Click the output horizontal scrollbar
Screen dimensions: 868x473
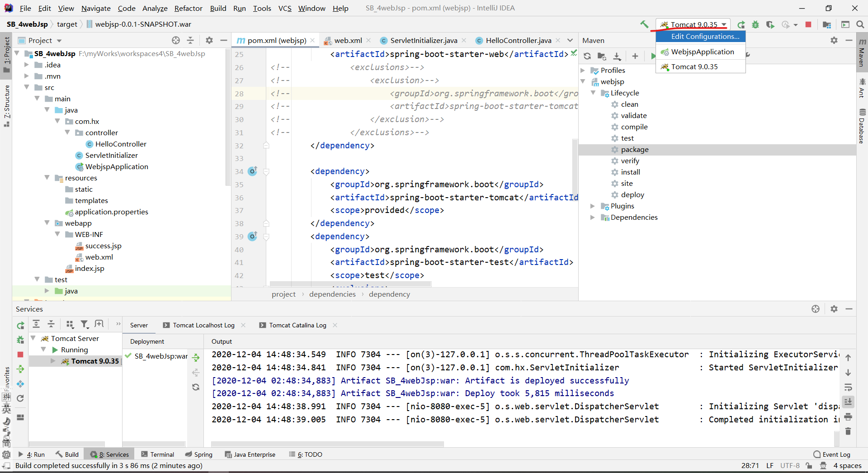pyautogui.click(x=327, y=444)
